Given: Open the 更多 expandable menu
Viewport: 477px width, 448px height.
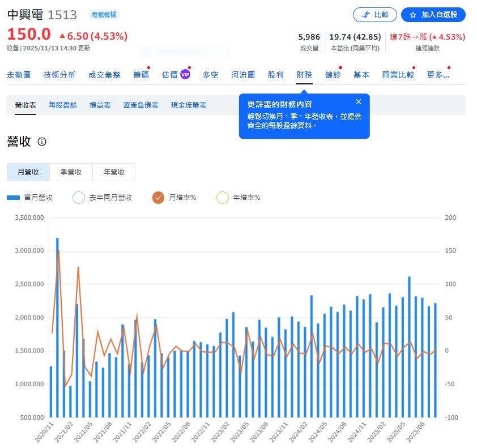Looking at the screenshot, I should click(437, 74).
